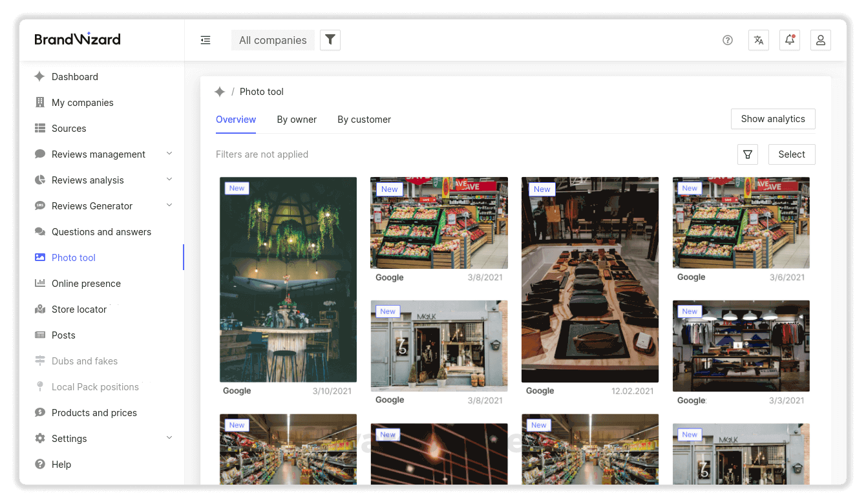This screenshot has height=504, width=866.
Task: Click the language translation icon
Action: pyautogui.click(x=758, y=39)
